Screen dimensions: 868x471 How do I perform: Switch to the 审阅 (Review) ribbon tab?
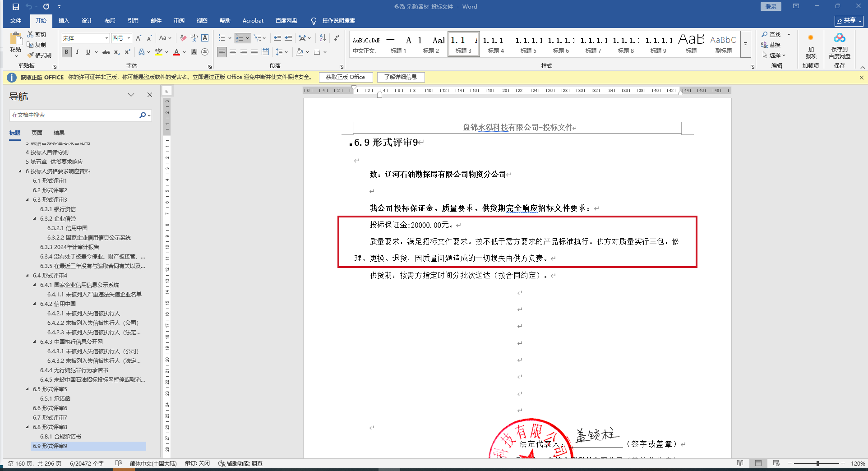(x=179, y=21)
